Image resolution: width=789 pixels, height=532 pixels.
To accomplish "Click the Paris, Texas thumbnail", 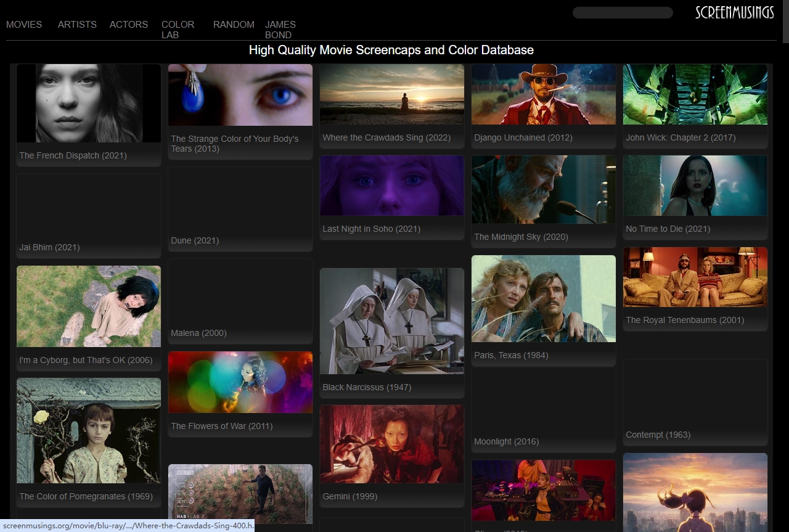I will pyautogui.click(x=544, y=298).
